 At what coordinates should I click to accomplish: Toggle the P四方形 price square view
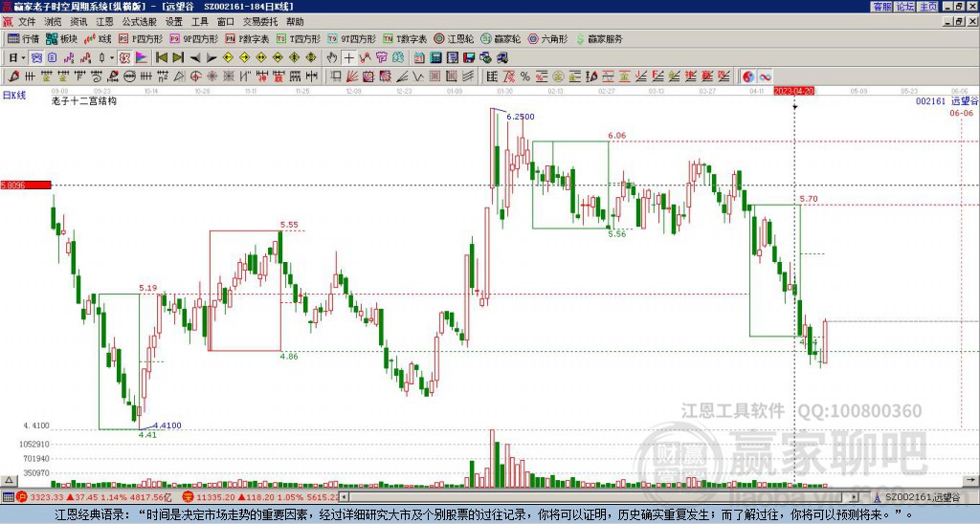pyautogui.click(x=140, y=38)
